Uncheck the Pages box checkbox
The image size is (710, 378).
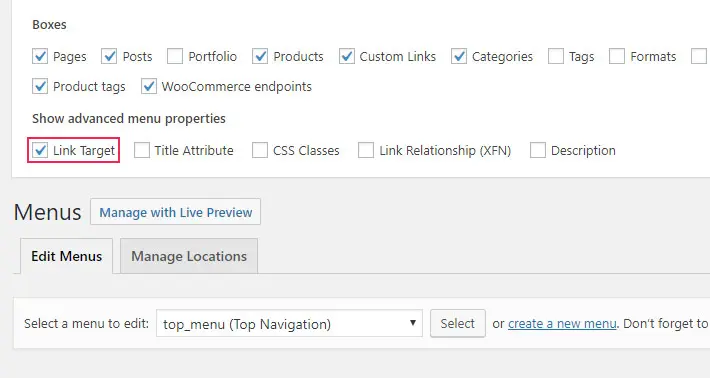[40, 56]
